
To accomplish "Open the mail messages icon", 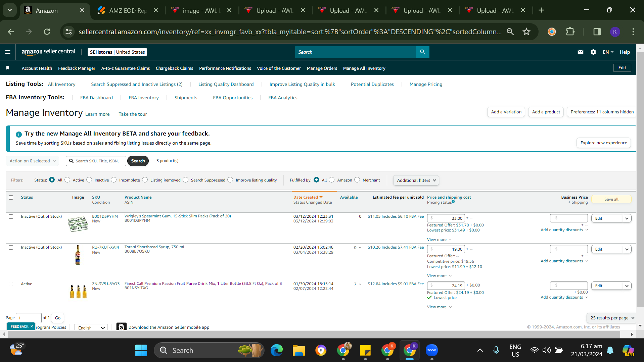I will point(580,52).
